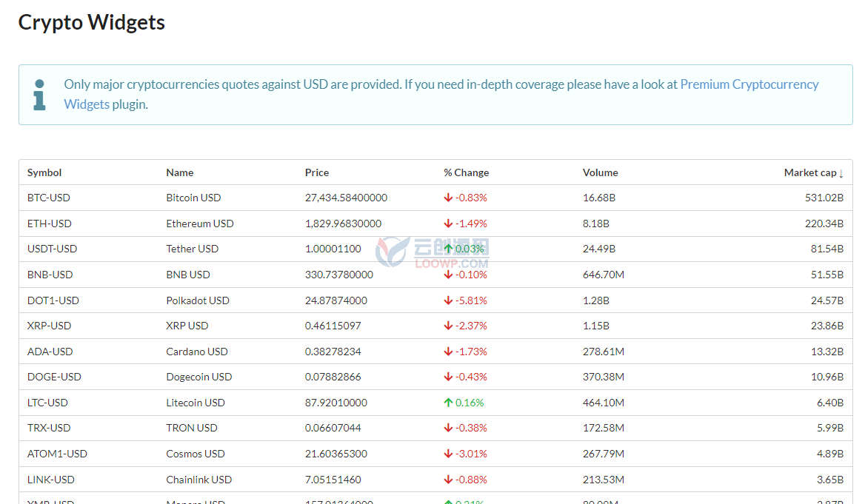Click the red down arrow for Chainlink
This screenshot has height=504, width=865.
[448, 480]
